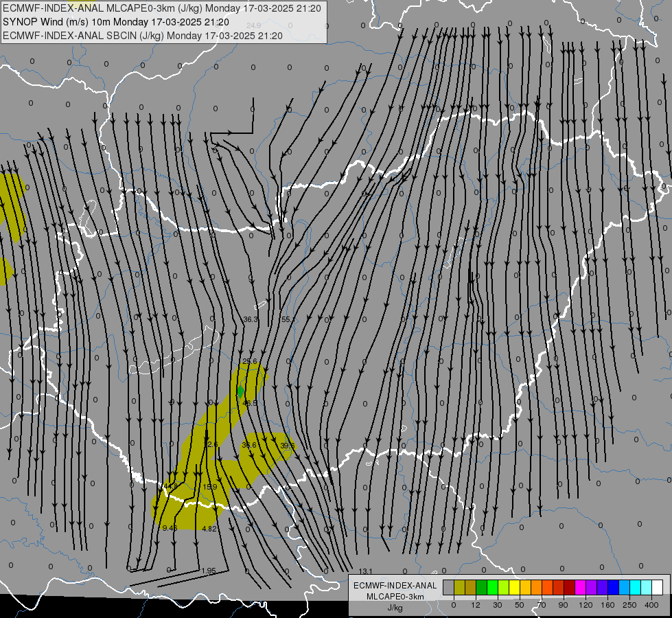Viewport: 672px width, 618px height.
Task: Click the legend scale value 50
Action: pos(520,605)
